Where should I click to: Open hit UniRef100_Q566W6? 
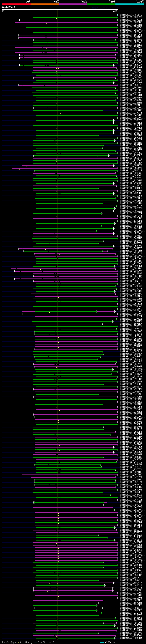131,339
